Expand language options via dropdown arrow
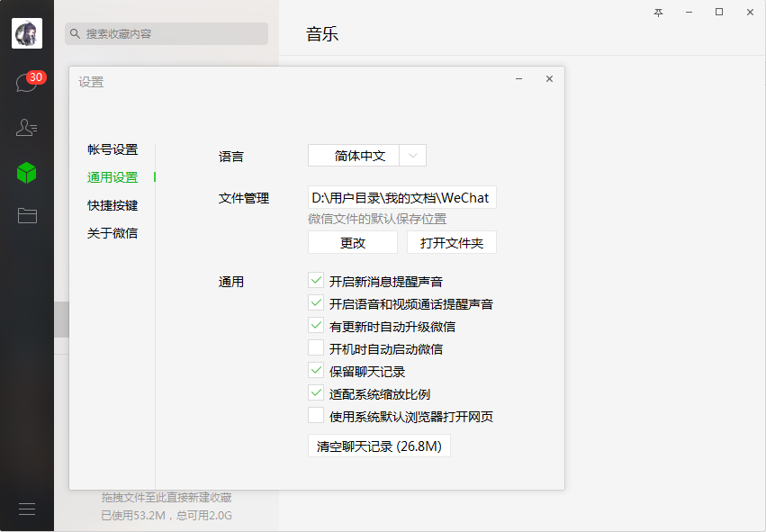Image resolution: width=766 pixels, height=532 pixels. [x=413, y=155]
